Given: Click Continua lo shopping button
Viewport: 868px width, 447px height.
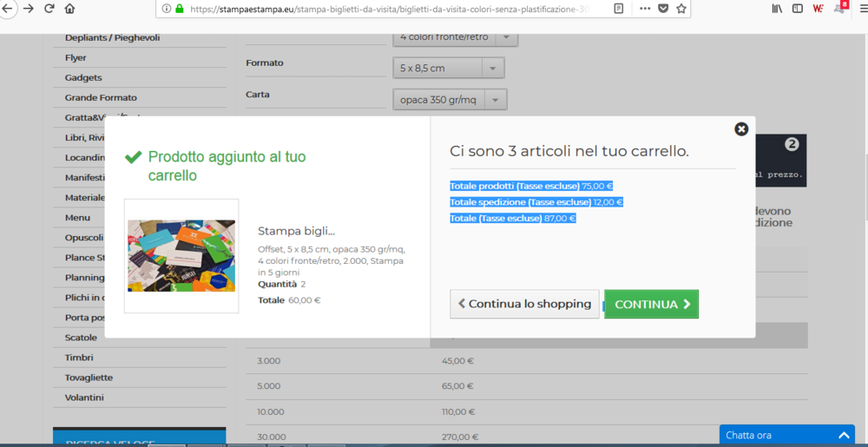Looking at the screenshot, I should (524, 304).
